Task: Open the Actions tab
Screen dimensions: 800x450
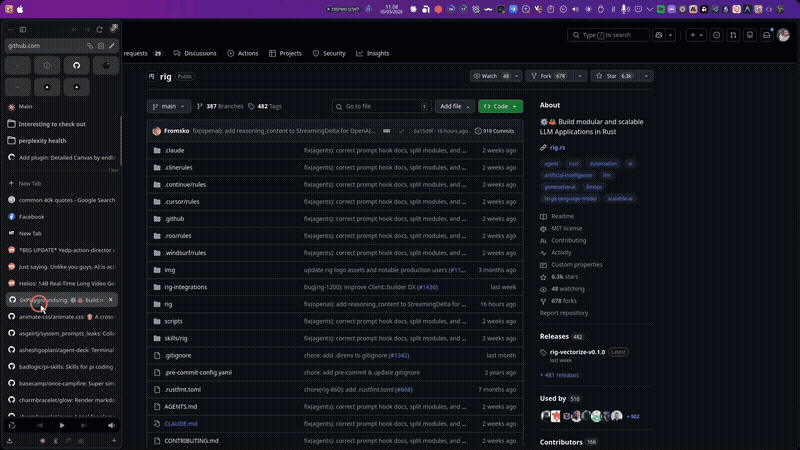Action: 243,53
